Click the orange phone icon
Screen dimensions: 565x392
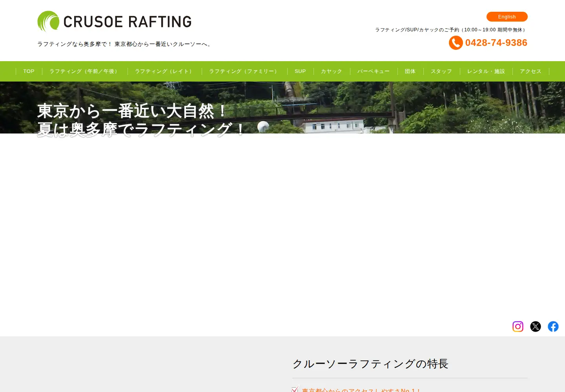click(456, 43)
